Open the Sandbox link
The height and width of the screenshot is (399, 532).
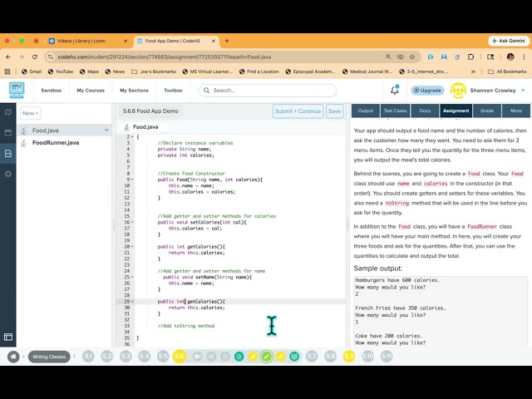[52, 91]
